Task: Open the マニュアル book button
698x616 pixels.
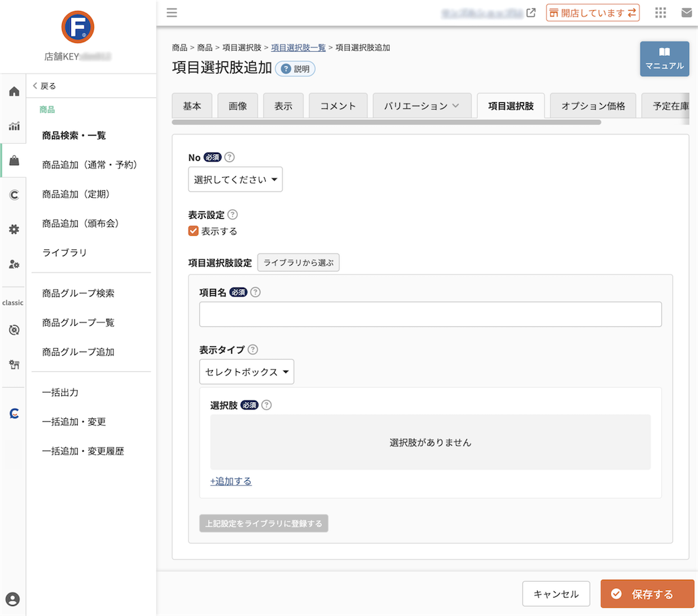Action: [664, 59]
